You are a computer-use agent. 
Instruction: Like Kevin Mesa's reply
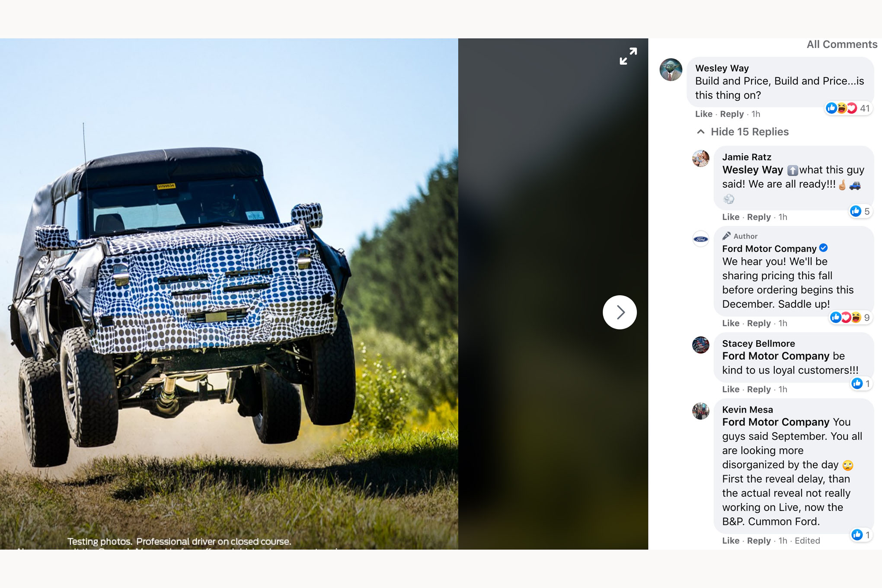tap(731, 541)
